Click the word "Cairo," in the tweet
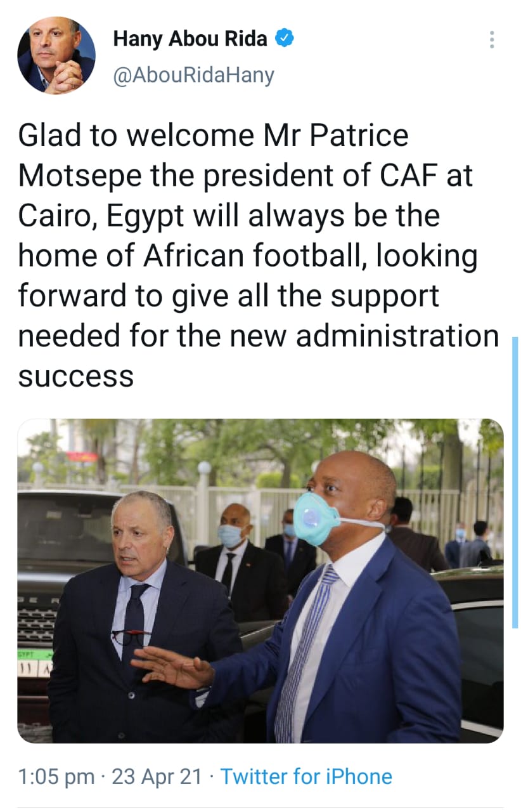This screenshot has width=521, height=812. [x=53, y=216]
